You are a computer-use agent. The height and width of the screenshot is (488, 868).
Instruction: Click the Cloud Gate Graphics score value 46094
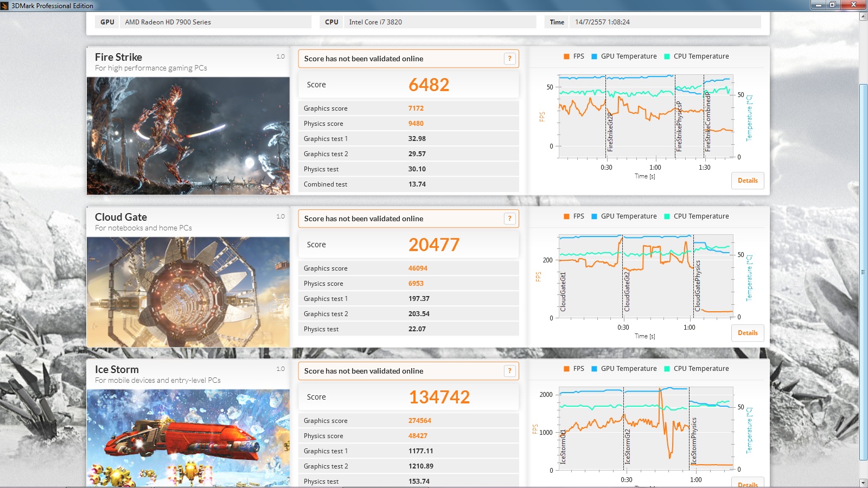418,268
